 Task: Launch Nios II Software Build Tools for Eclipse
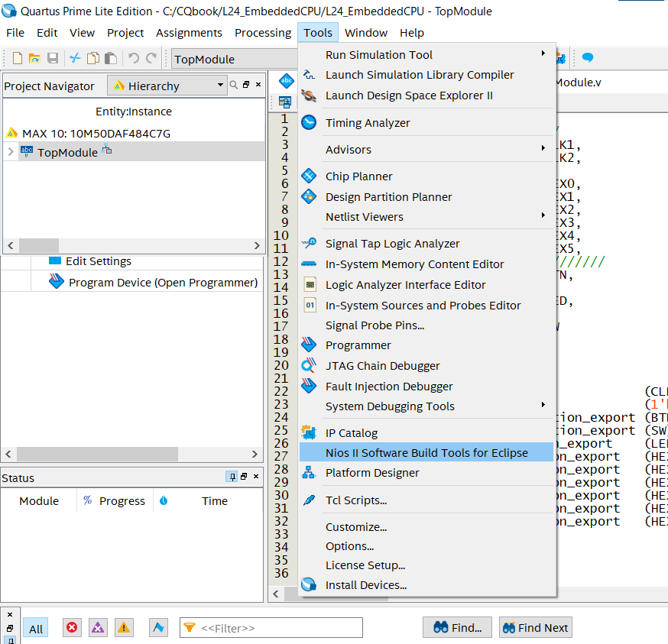(426, 453)
